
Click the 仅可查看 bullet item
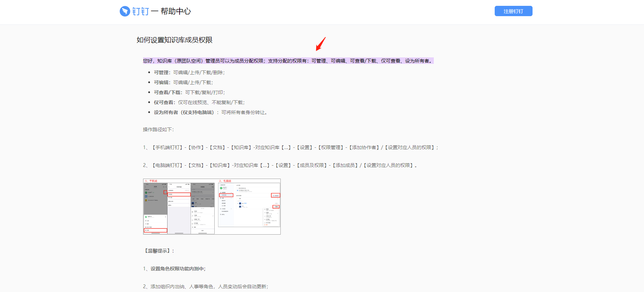(199, 102)
